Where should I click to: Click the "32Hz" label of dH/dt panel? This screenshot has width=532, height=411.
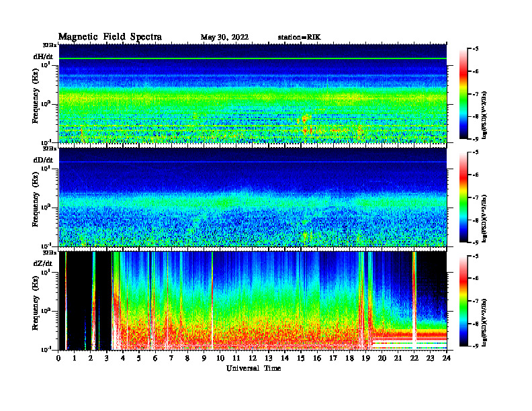click(49, 45)
